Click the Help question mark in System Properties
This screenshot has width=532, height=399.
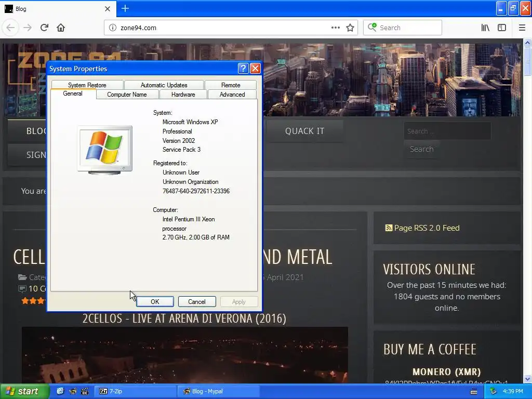tap(243, 69)
